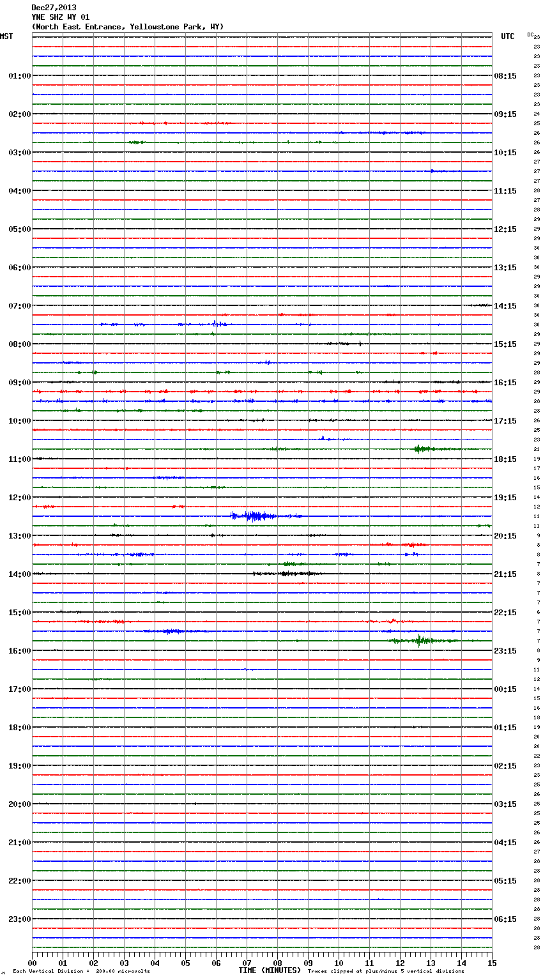Select the 03:15 UTC time label
Viewport: 543px width, 980px height.
pos(505,804)
